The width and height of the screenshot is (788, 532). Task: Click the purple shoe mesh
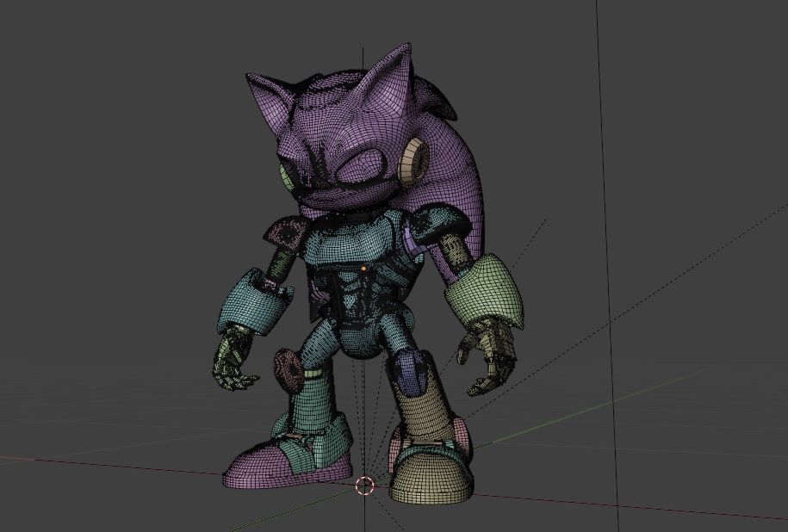(287, 463)
